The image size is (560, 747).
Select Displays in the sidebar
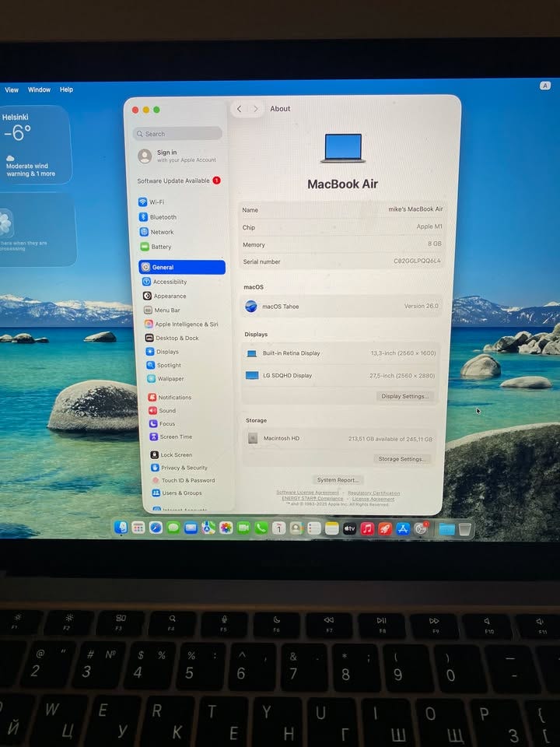tap(163, 352)
